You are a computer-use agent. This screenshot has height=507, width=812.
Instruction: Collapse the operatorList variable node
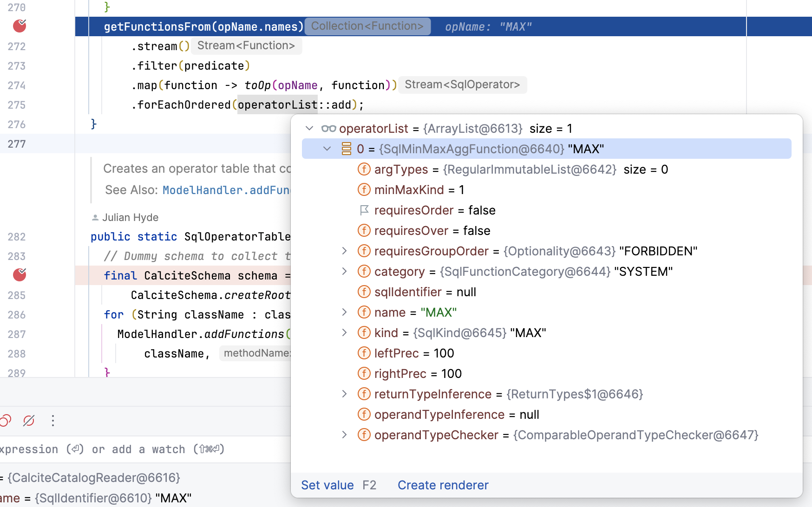pos(309,129)
